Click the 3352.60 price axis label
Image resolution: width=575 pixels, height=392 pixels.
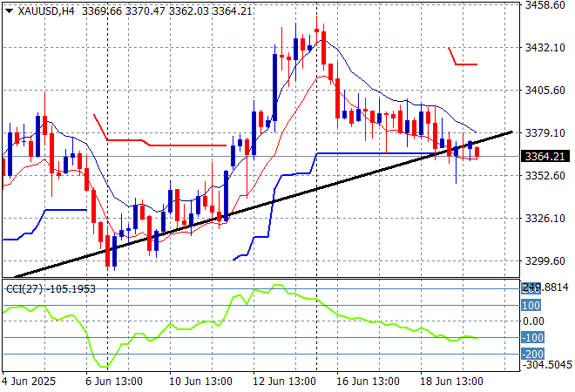(545, 176)
